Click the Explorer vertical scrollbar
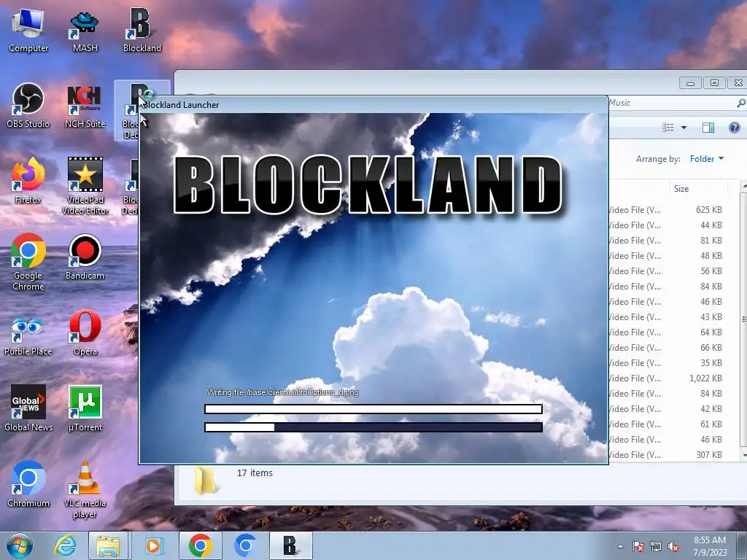This screenshot has width=747, height=560. [743, 319]
